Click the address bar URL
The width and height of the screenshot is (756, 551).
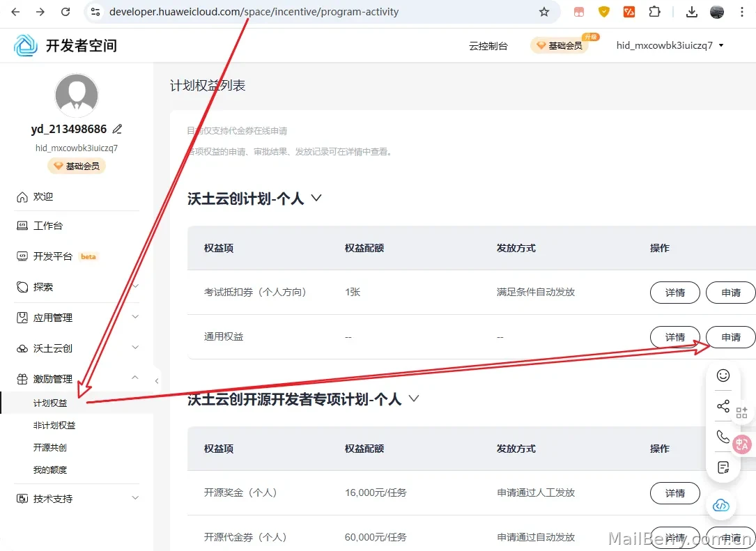pos(254,12)
